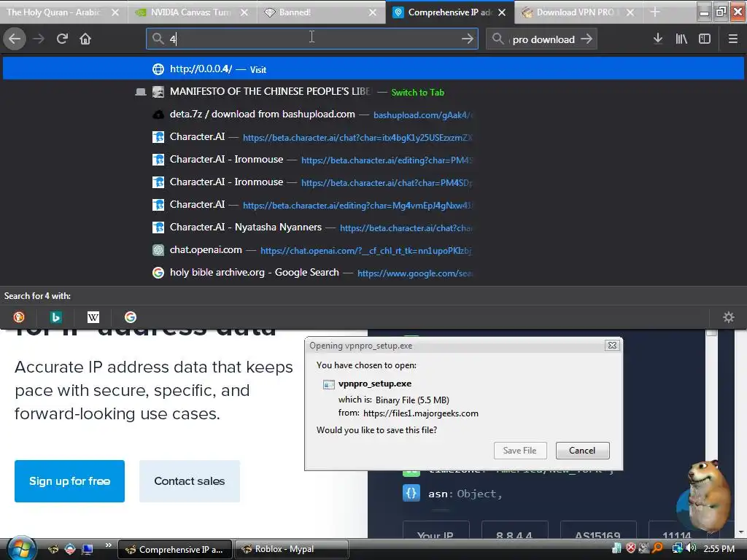Show desktop from quick launch icon
Screen dimensions: 747x560
[87, 549]
